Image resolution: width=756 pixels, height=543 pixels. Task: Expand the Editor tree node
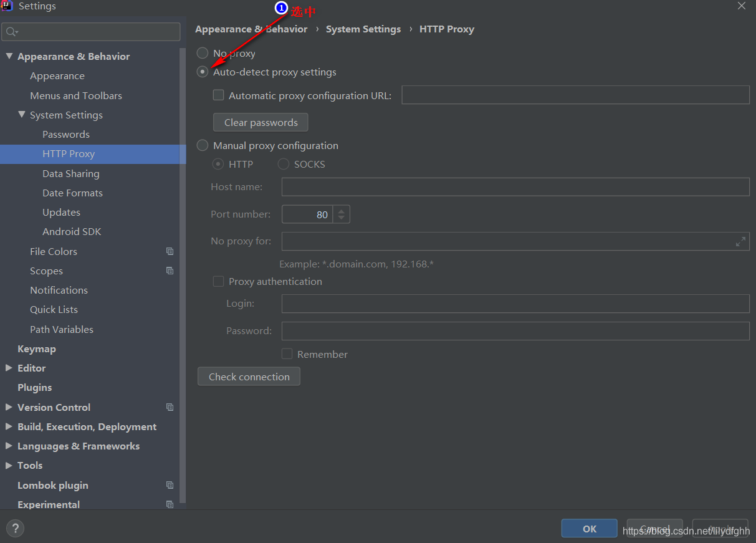click(9, 368)
